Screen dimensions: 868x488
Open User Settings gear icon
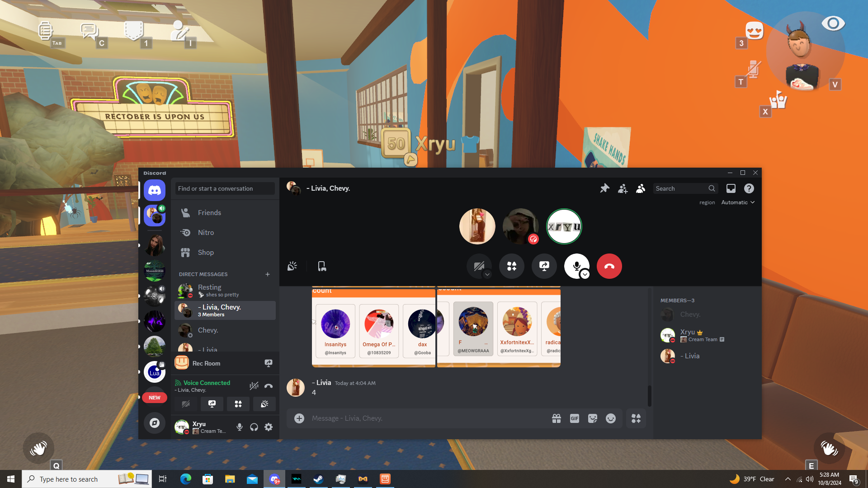[269, 427]
